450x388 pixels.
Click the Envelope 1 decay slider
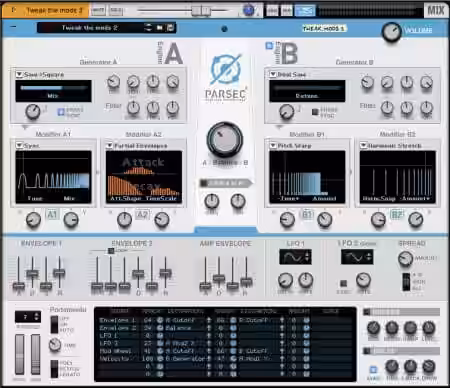tap(32, 273)
